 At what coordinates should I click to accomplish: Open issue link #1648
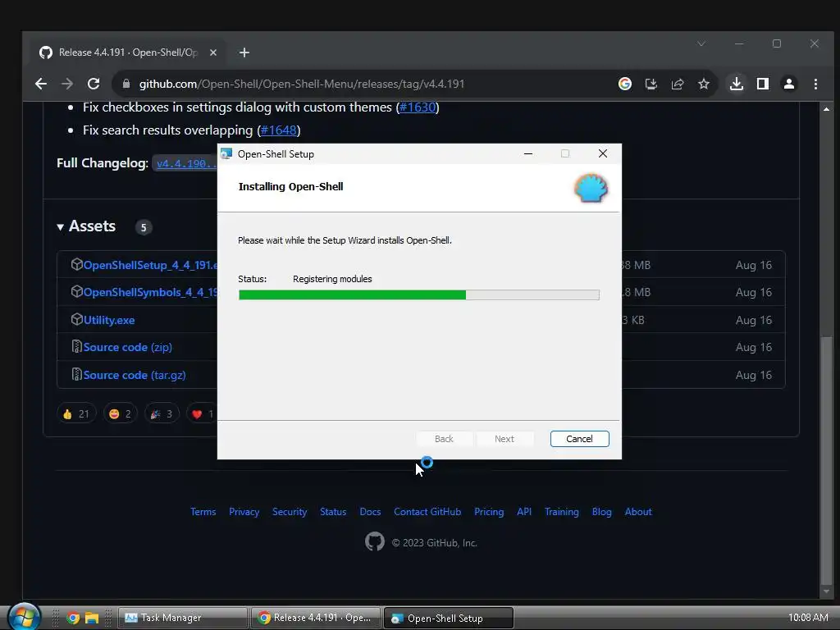coord(279,130)
